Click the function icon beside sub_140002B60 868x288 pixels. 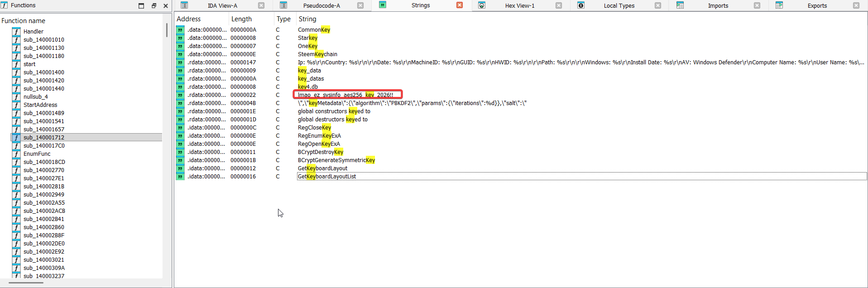16,227
